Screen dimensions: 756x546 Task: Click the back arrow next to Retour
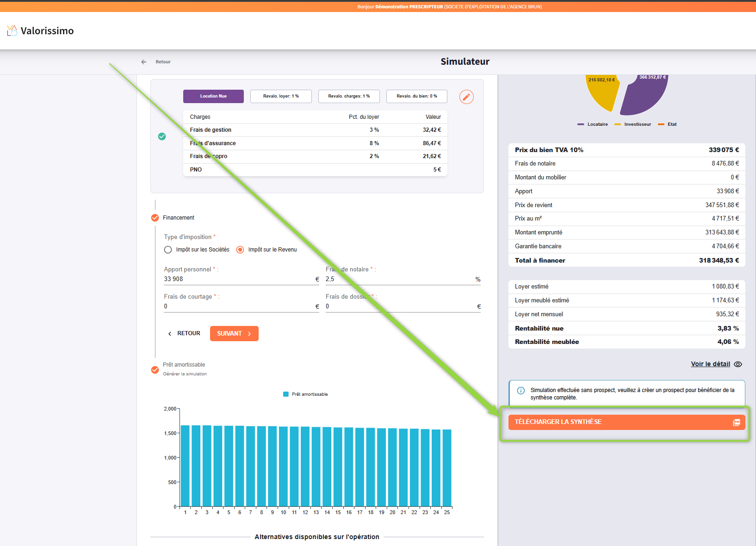coord(144,62)
